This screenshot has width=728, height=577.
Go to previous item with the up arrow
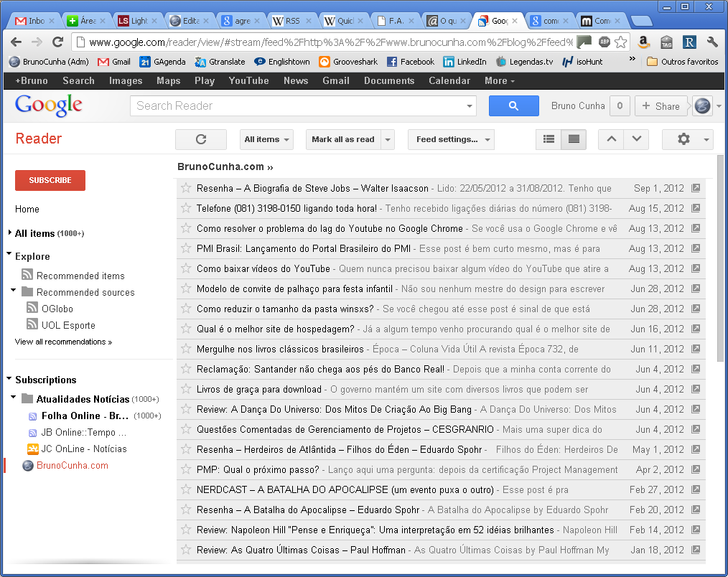(612, 139)
